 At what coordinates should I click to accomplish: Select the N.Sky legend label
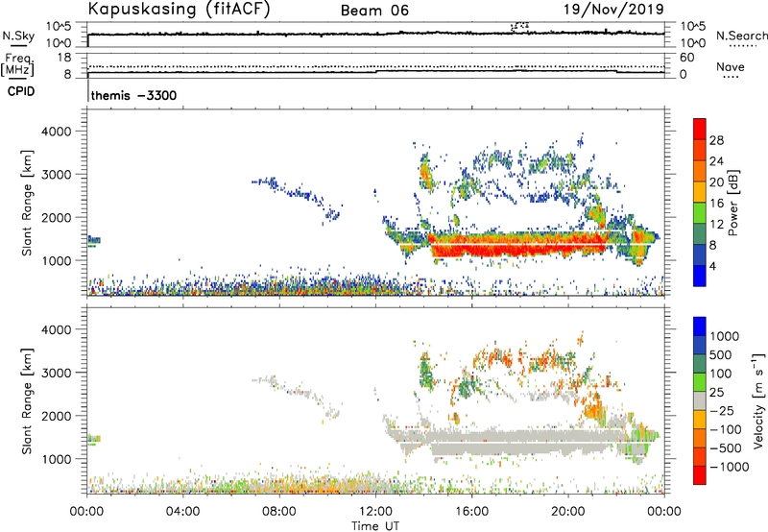(x=18, y=36)
